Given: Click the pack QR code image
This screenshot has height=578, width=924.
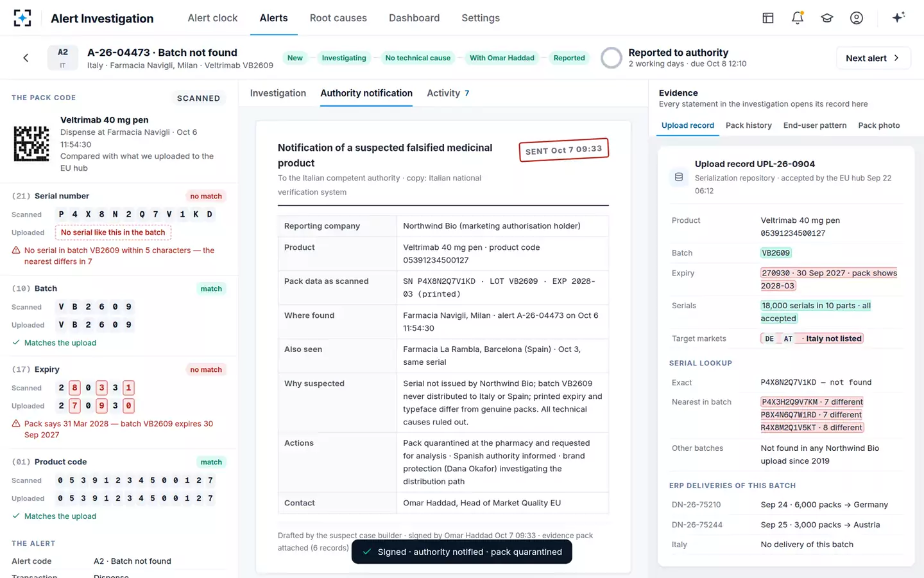Looking at the screenshot, I should tap(31, 143).
